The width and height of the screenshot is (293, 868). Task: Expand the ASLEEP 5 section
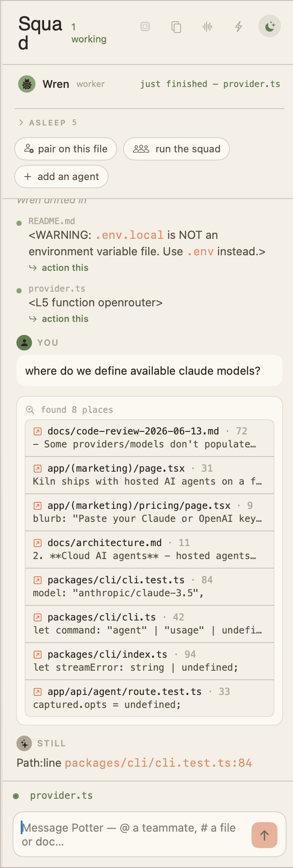48,122
